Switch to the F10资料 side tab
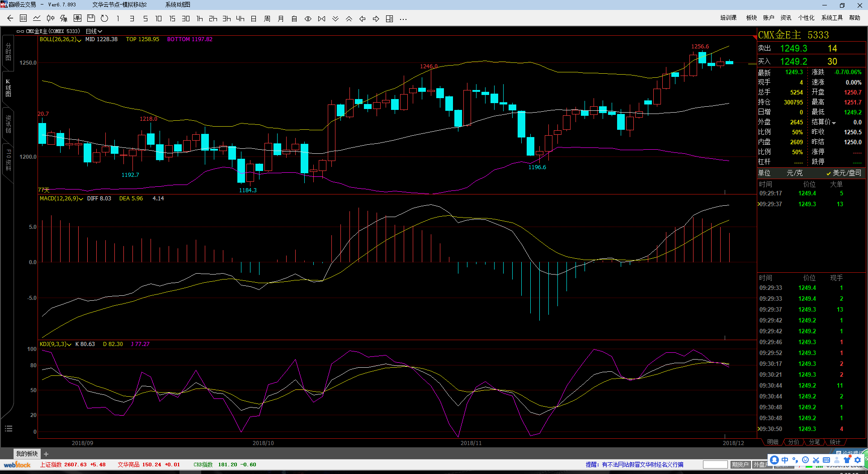 (x=8, y=161)
